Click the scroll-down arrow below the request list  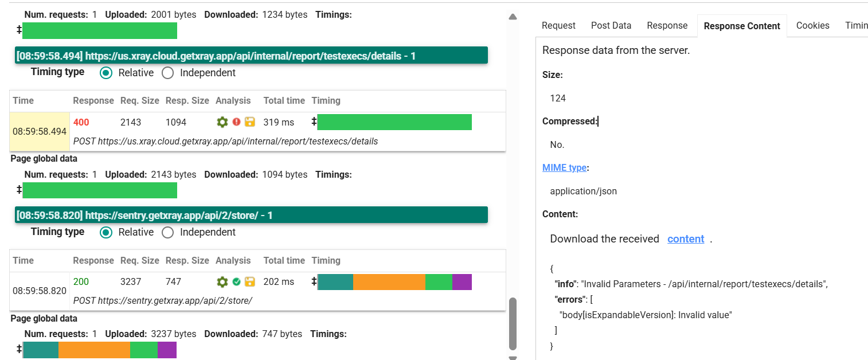(x=513, y=358)
